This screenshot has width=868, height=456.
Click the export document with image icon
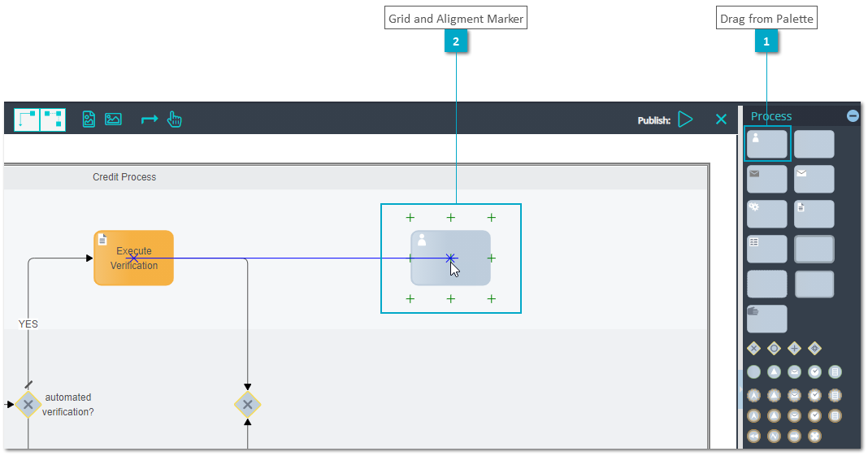coord(89,119)
